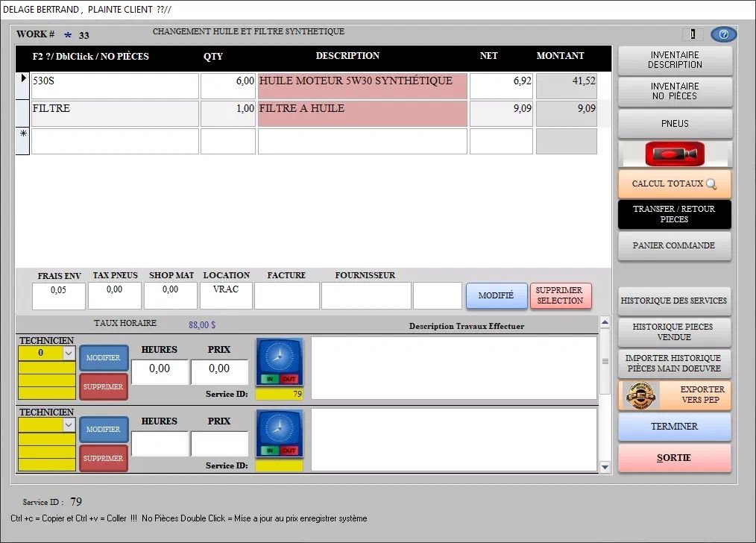Click the magnifier on CALCUL TOTAUX

[711, 183]
